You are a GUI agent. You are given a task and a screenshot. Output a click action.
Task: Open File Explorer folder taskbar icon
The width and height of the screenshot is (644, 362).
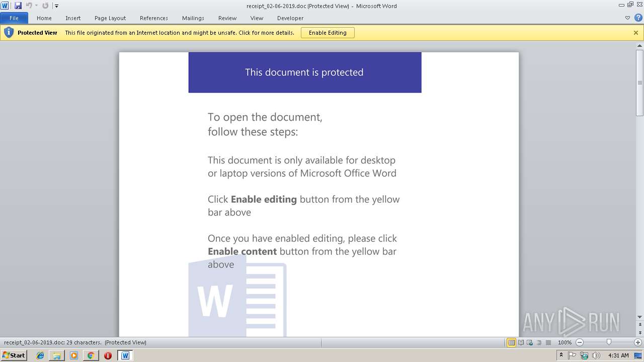coord(57,355)
